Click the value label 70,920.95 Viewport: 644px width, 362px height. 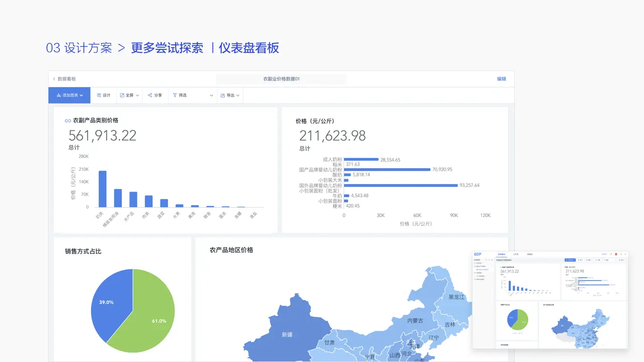(x=442, y=169)
